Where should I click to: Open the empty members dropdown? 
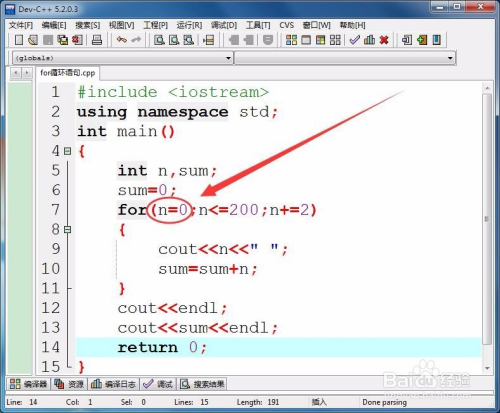click(345, 58)
